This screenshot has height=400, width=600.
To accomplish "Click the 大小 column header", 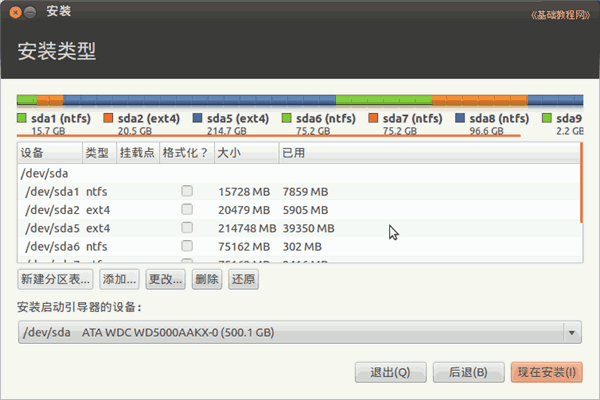I will 246,153.
